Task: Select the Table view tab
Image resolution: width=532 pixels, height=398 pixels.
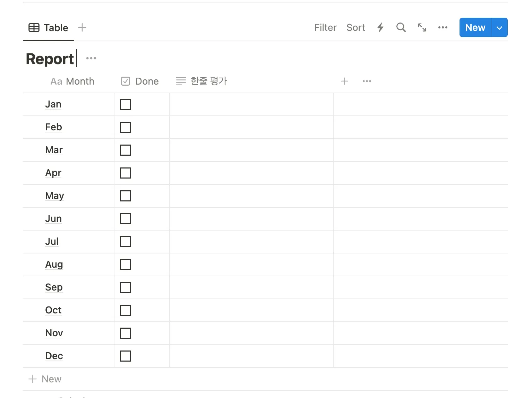Action: [49, 28]
